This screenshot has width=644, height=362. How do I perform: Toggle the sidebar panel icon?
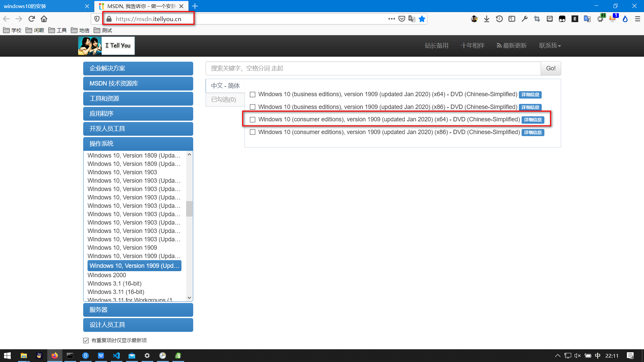(x=512, y=19)
